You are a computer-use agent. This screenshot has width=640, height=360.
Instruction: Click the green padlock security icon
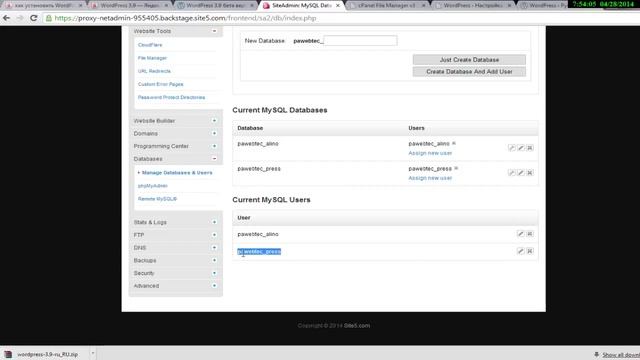49,18
